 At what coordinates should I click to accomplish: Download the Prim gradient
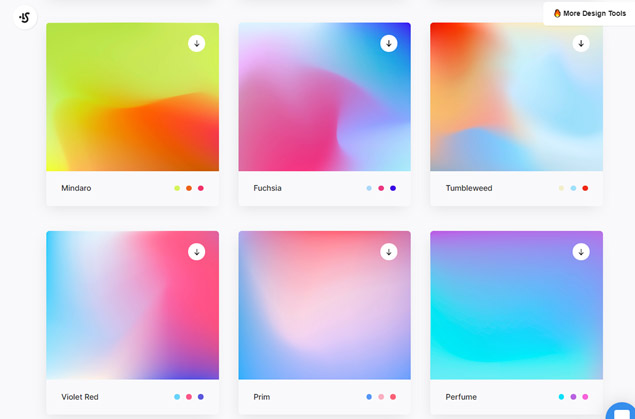click(389, 252)
